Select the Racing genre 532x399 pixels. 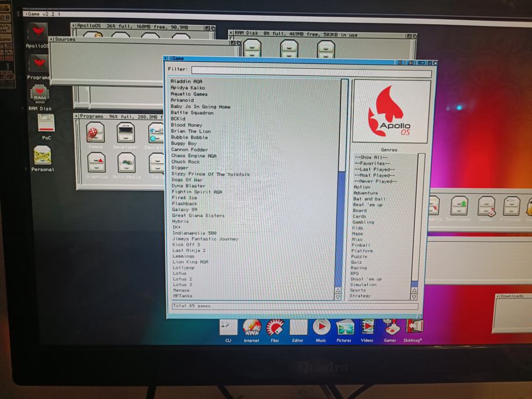(359, 268)
